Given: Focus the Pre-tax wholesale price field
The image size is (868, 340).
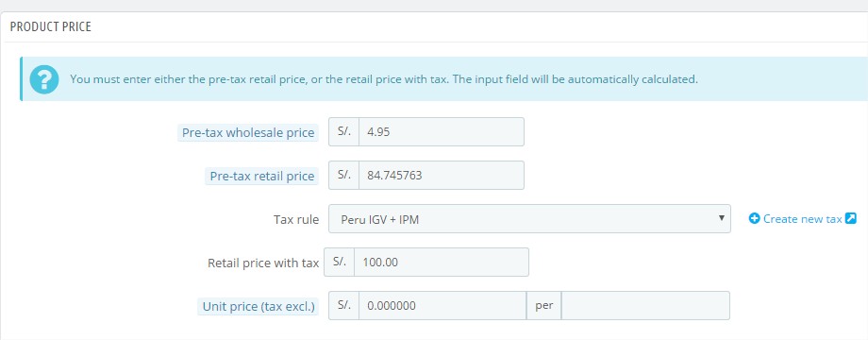Looking at the screenshot, I should [x=442, y=132].
